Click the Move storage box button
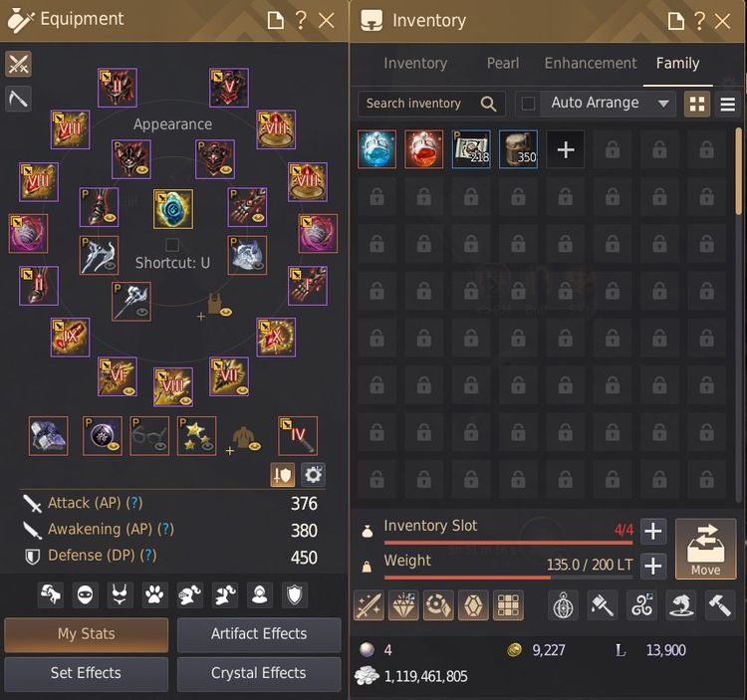Viewport: 747px width, 700px height. [705, 549]
